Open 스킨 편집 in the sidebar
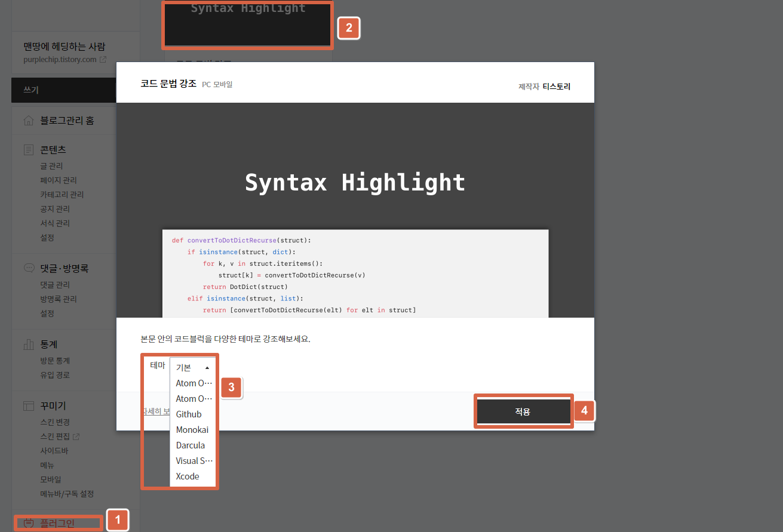The width and height of the screenshot is (783, 532). [55, 436]
